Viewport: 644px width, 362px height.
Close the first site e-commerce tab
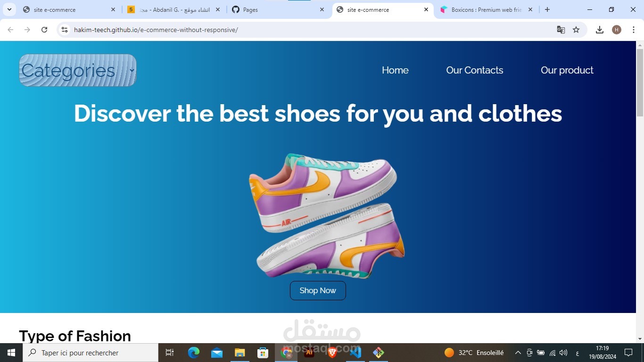(x=113, y=9)
